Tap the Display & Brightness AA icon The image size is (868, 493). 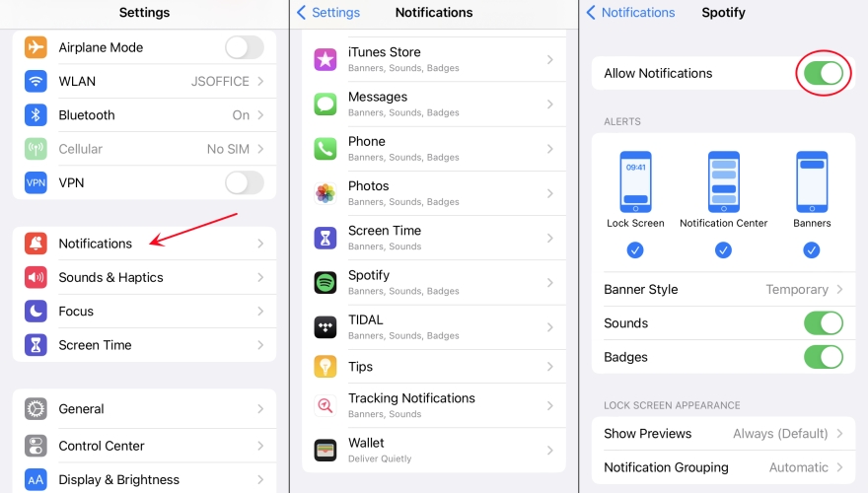[36, 480]
